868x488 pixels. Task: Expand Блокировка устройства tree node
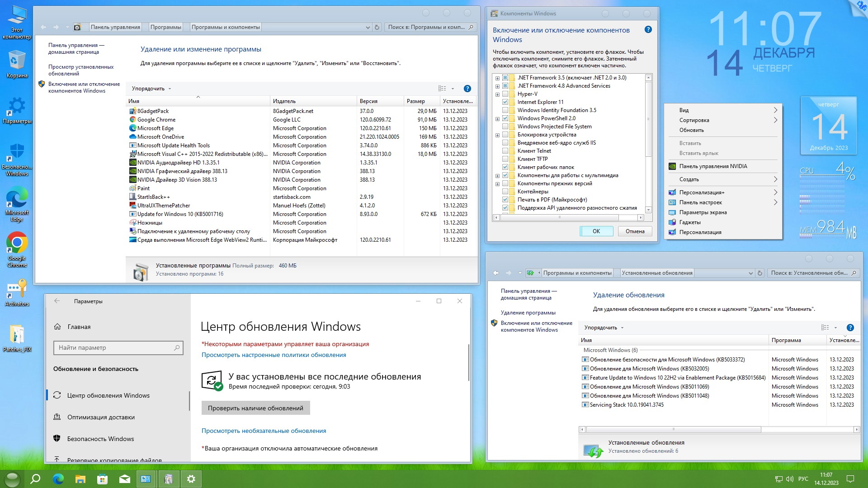pos(497,135)
